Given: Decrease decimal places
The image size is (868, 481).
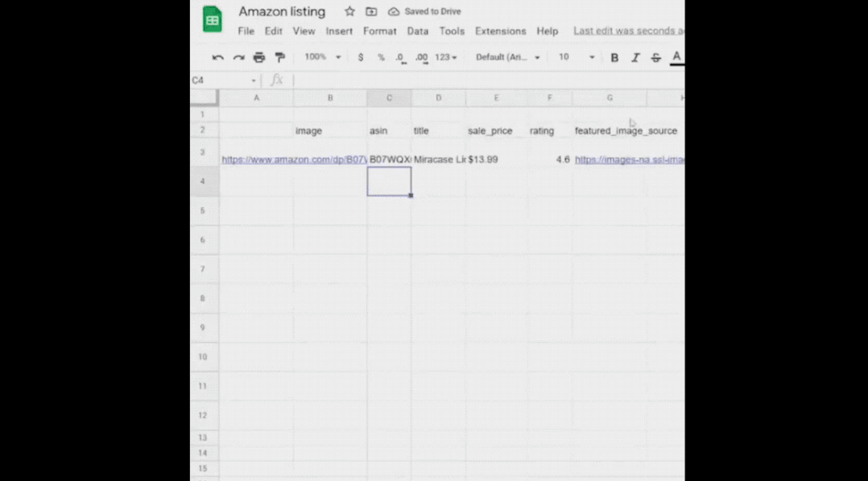Looking at the screenshot, I should (401, 58).
